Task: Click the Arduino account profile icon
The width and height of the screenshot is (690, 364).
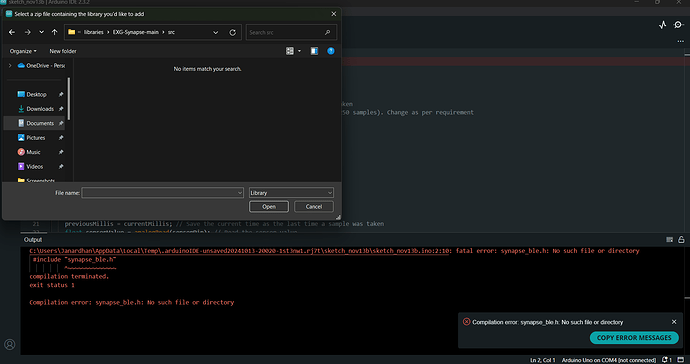Action: click(10, 344)
